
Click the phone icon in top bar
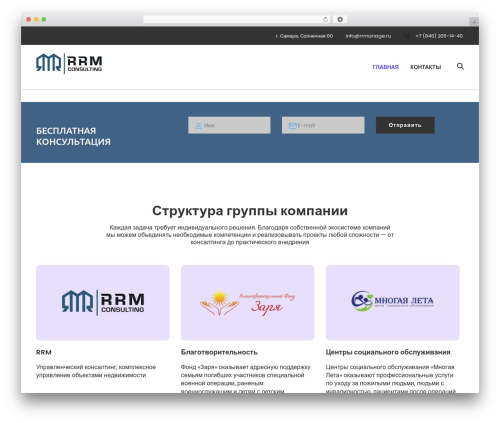click(x=407, y=36)
